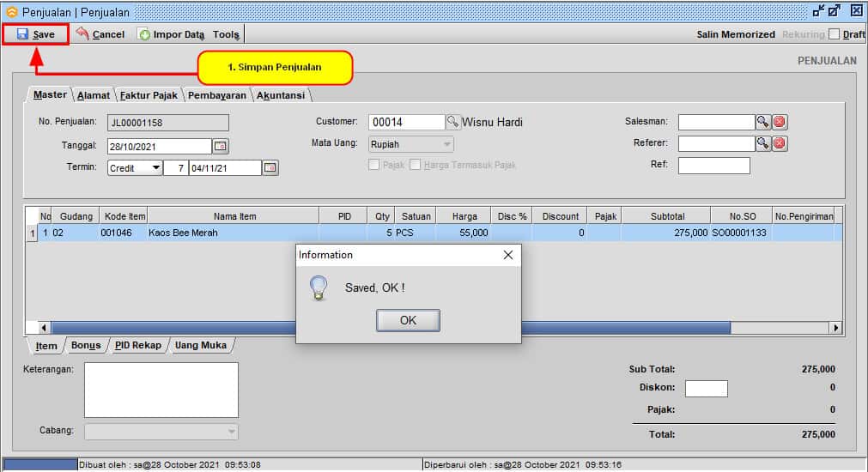Click the Impor Data green icon

click(x=144, y=34)
